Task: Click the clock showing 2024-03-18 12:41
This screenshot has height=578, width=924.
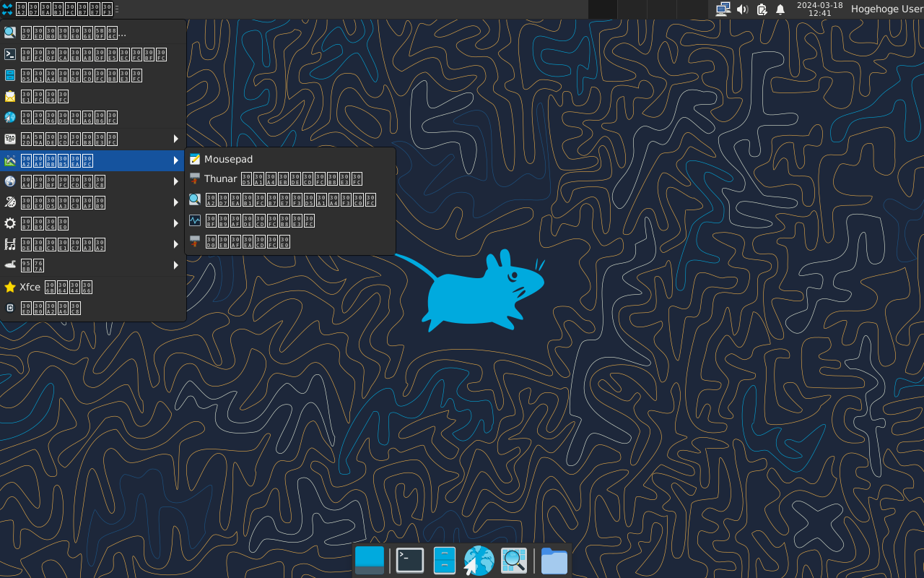Action: pos(819,9)
